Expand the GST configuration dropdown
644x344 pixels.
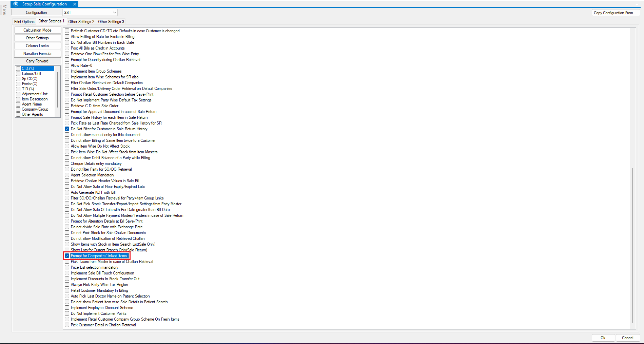[x=115, y=13]
